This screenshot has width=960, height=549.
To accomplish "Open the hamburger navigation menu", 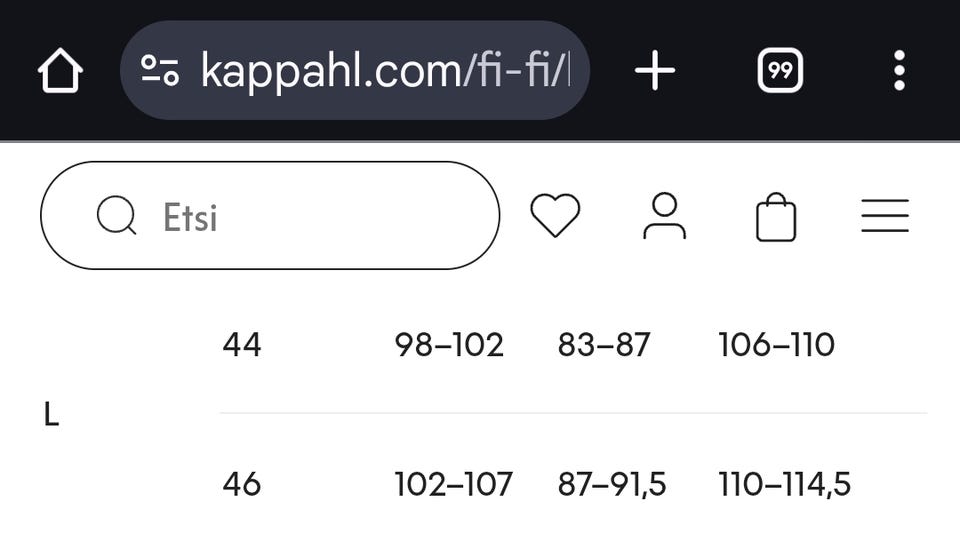I will click(x=885, y=216).
